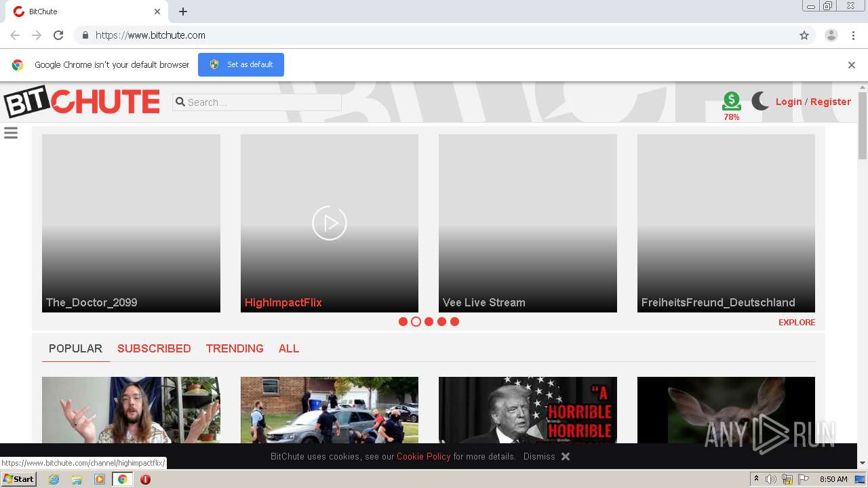868x488 pixels.
Task: Click browser forward arrow
Action: (x=37, y=35)
